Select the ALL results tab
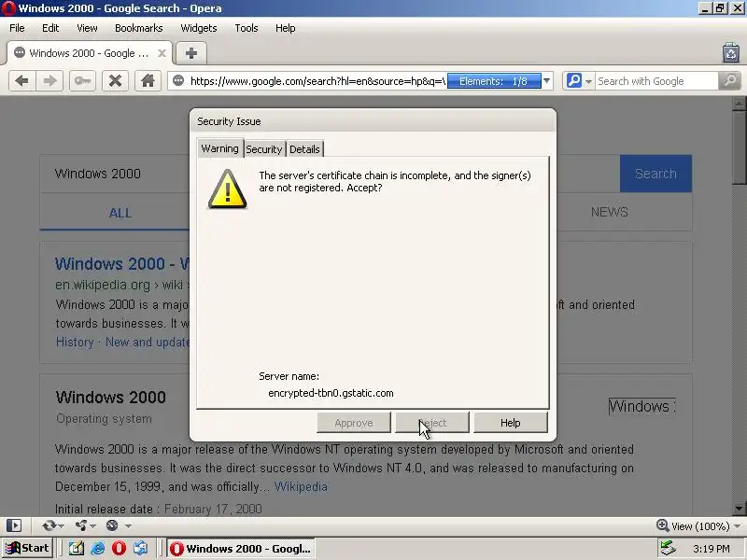 click(120, 213)
